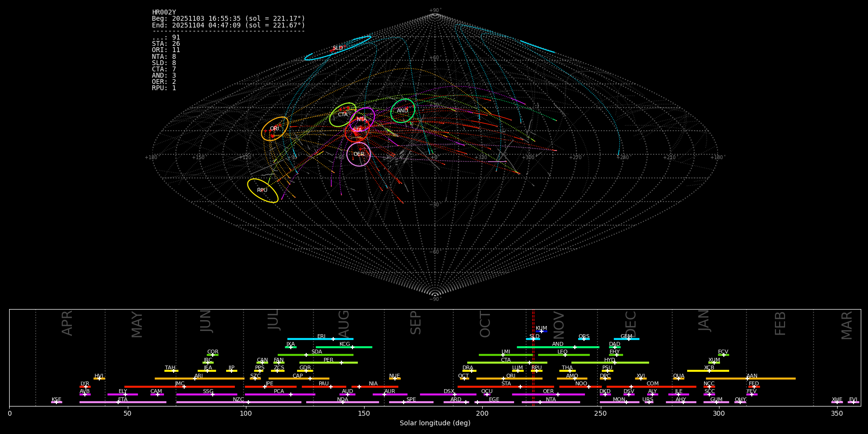Select the RPU radiant ellipse on sky map

tap(263, 190)
